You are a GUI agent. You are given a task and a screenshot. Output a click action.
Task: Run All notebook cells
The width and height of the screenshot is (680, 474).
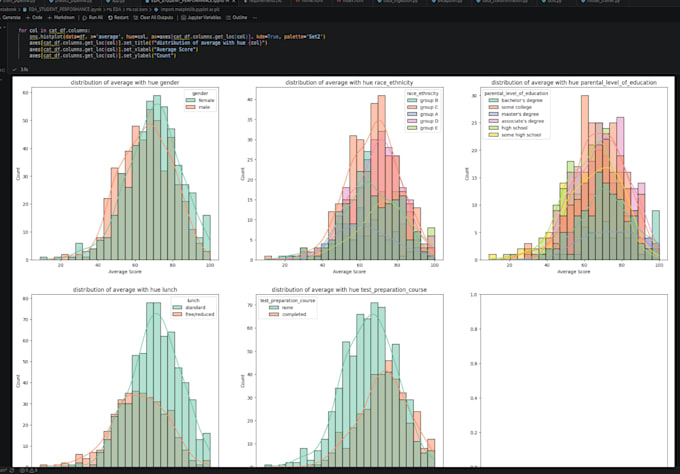click(x=93, y=18)
